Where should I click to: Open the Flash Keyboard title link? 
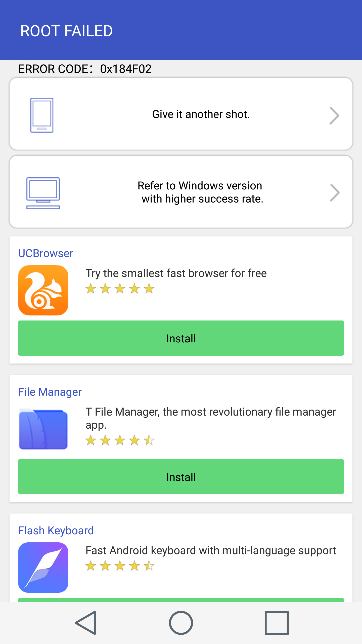click(x=56, y=531)
